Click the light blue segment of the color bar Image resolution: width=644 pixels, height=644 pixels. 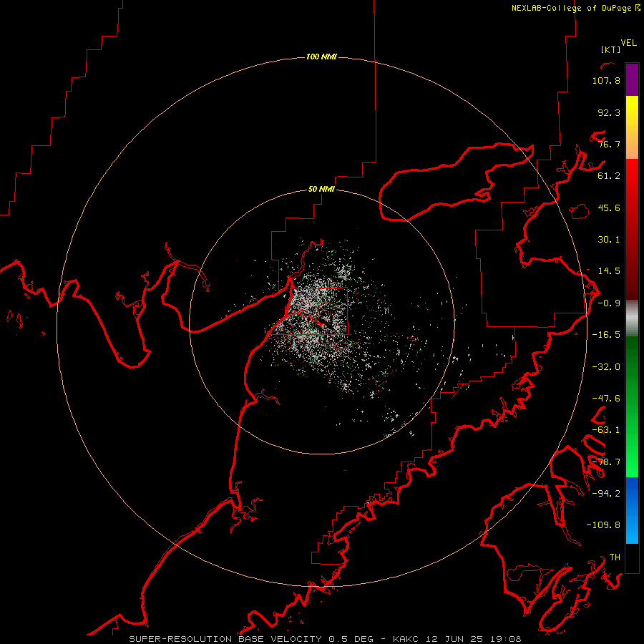coord(632,510)
